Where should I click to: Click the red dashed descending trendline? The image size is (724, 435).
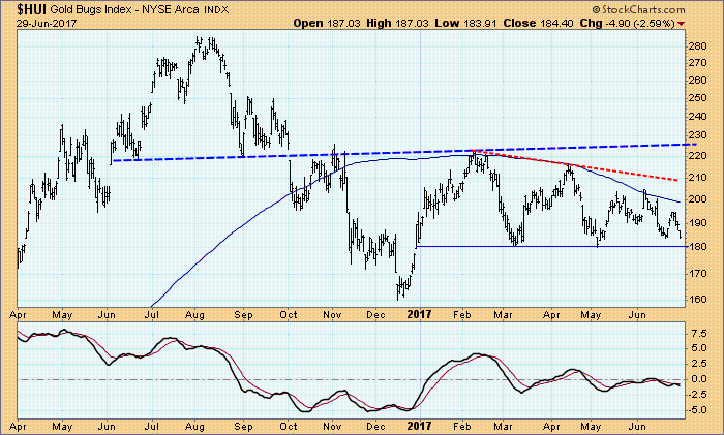(600, 168)
